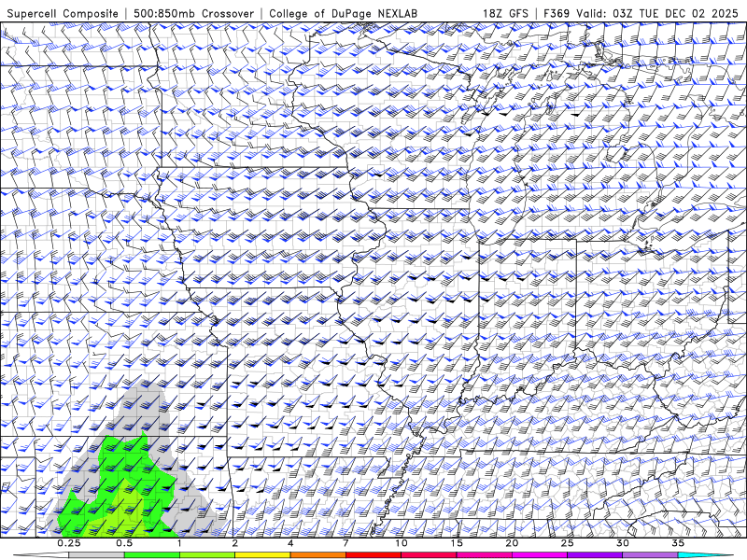Image resolution: width=747 pixels, height=560 pixels.
Task: Select the gray legend segment between 0.25 and 0.5
Action: coord(96,555)
